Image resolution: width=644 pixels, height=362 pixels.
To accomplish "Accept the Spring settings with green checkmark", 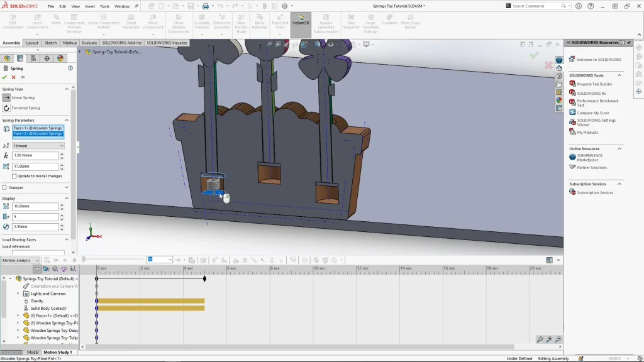I will coord(4,77).
